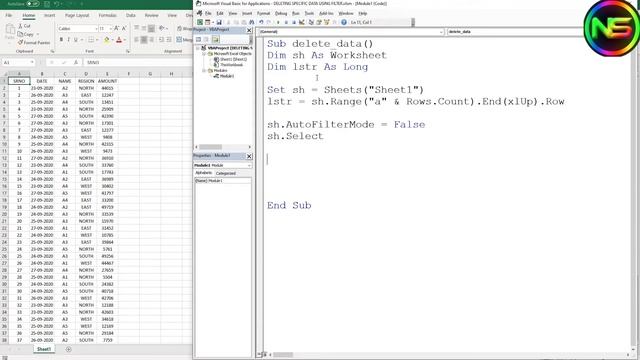
Task: Click the Format Painter brush icon
Action: coord(20,42)
